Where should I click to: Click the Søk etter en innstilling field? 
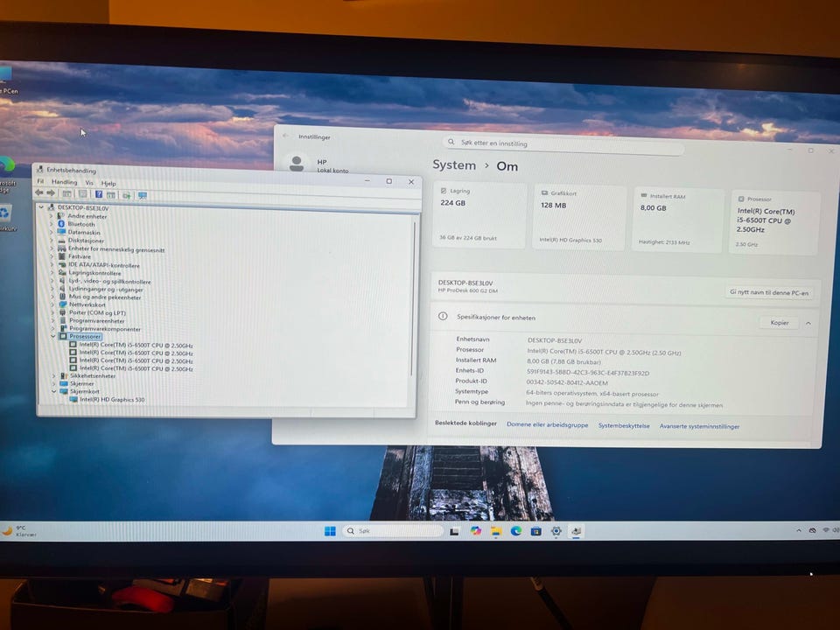563,143
